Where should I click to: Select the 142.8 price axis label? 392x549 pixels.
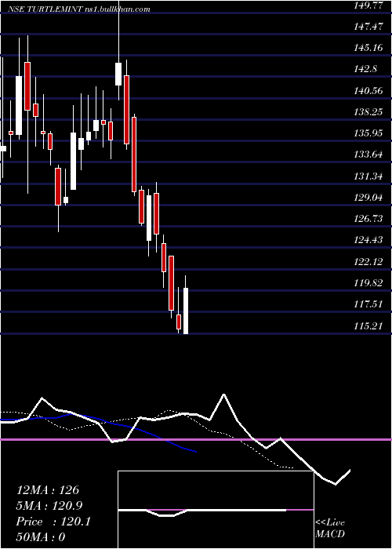click(x=365, y=69)
